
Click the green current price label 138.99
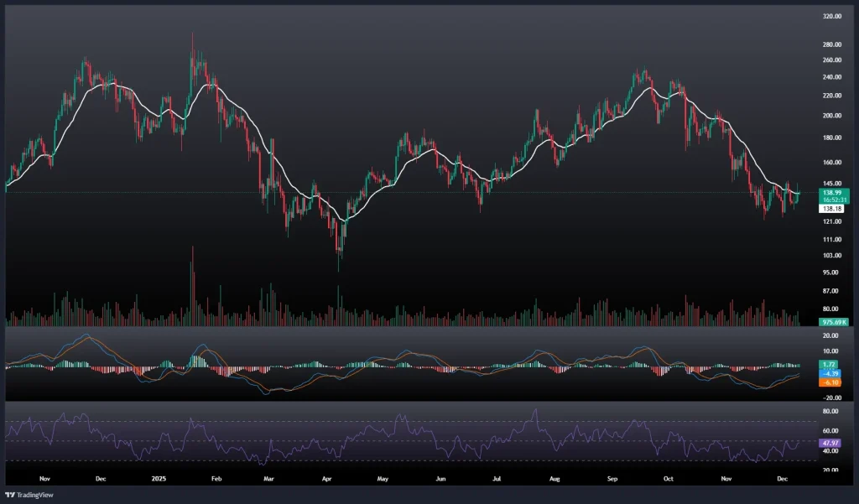coord(832,192)
